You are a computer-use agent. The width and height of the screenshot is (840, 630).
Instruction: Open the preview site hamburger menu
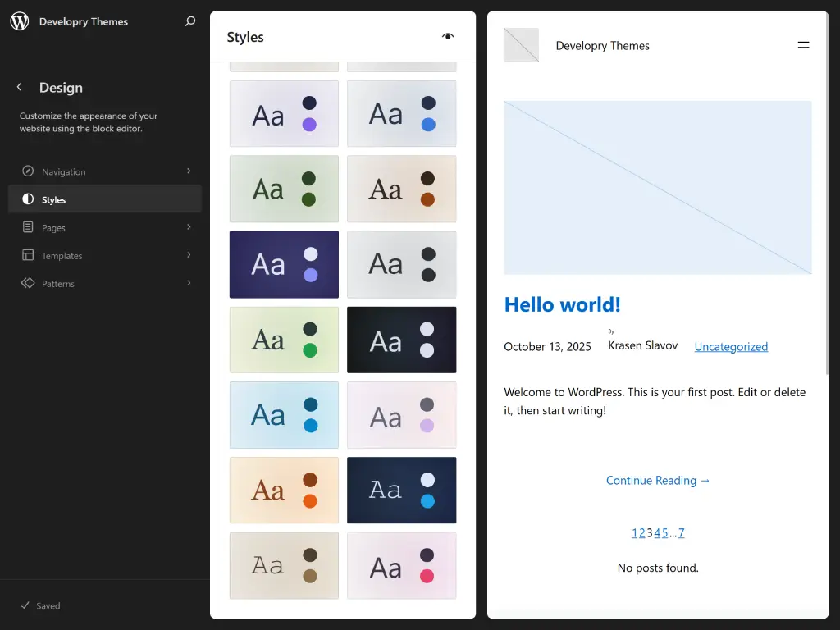(803, 45)
